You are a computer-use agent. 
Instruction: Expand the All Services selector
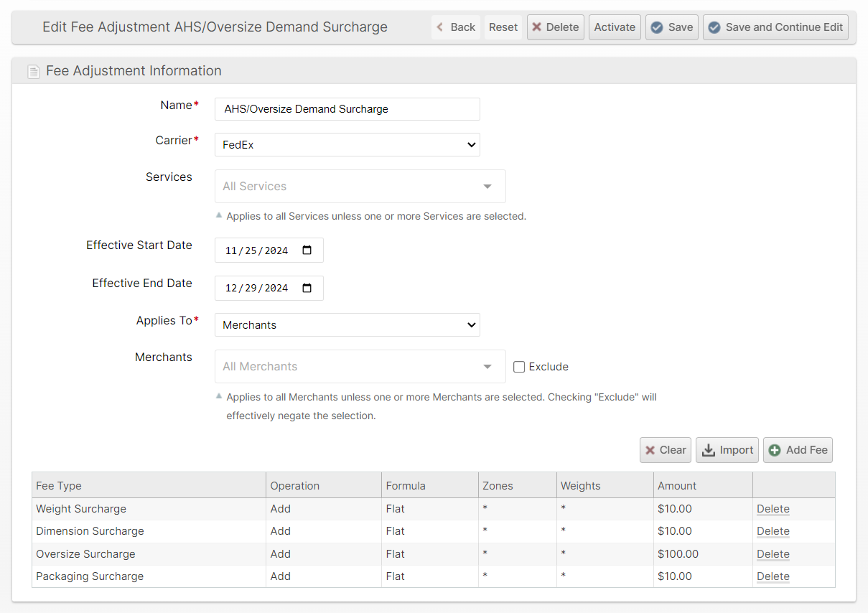pyautogui.click(x=360, y=187)
